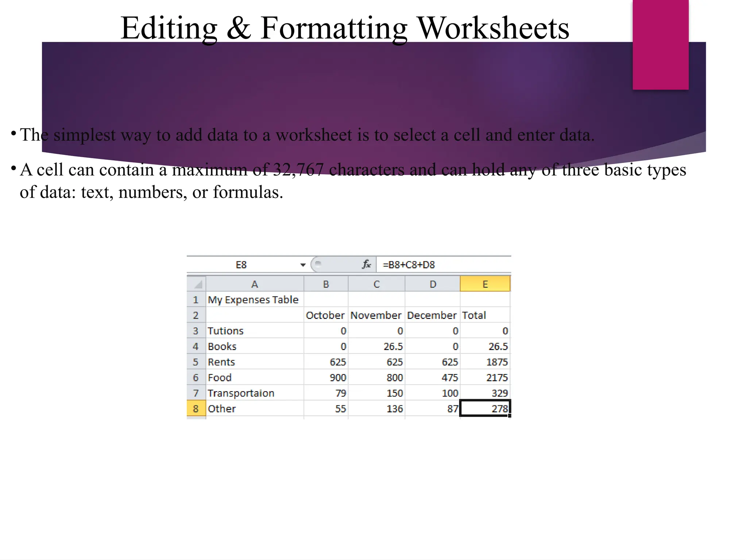The width and height of the screenshot is (747, 560).
Task: Click the formula bar with =B8+C8+D8
Action: [x=443, y=265]
